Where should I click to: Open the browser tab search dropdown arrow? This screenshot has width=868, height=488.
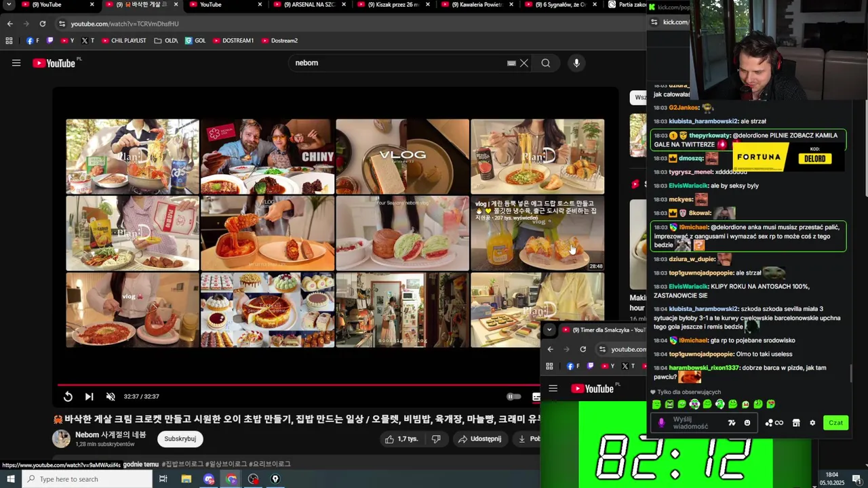pyautogui.click(x=9, y=4)
